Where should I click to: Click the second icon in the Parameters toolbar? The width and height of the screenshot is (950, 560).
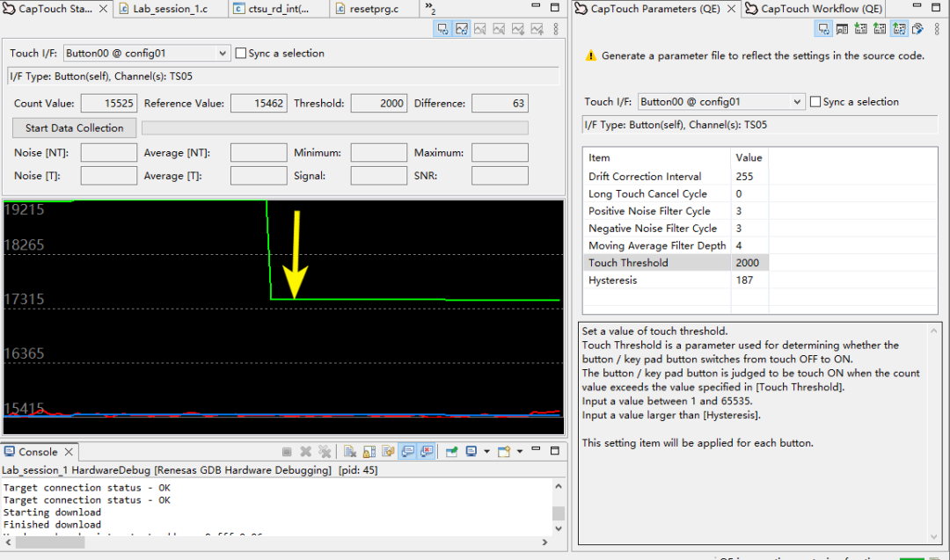point(842,29)
